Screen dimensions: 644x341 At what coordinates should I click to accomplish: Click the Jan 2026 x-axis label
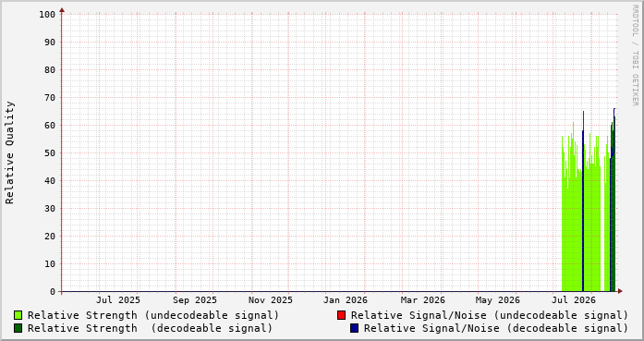click(346, 300)
